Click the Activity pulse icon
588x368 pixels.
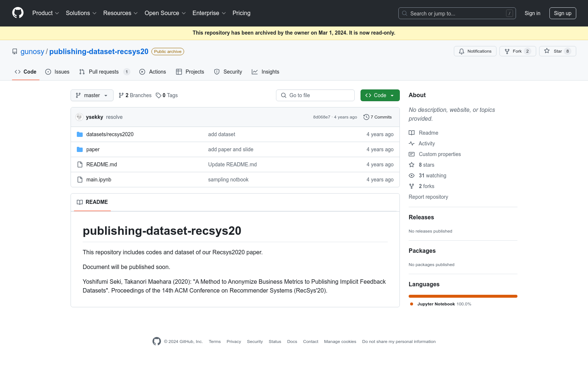pos(412,144)
